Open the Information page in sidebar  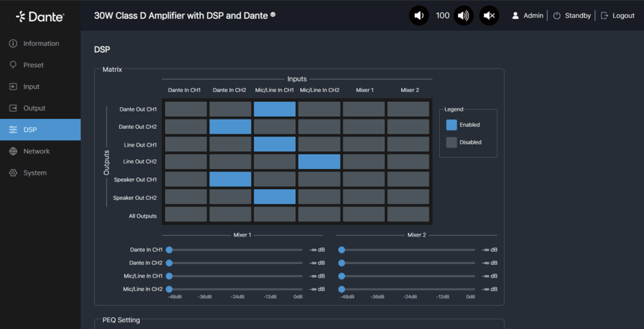click(41, 43)
